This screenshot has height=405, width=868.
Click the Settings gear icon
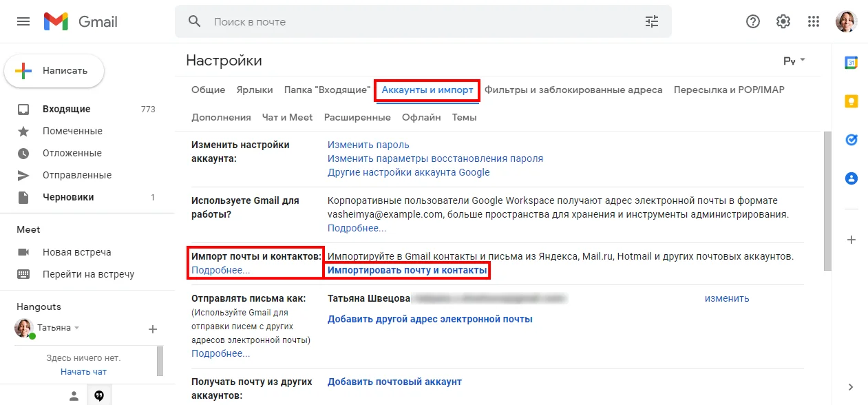pyautogui.click(x=783, y=21)
